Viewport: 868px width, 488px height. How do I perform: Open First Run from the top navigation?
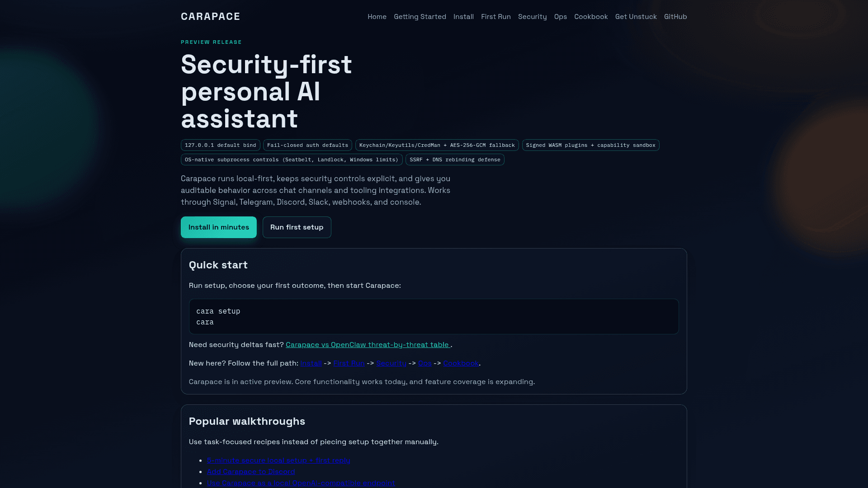tap(495, 17)
